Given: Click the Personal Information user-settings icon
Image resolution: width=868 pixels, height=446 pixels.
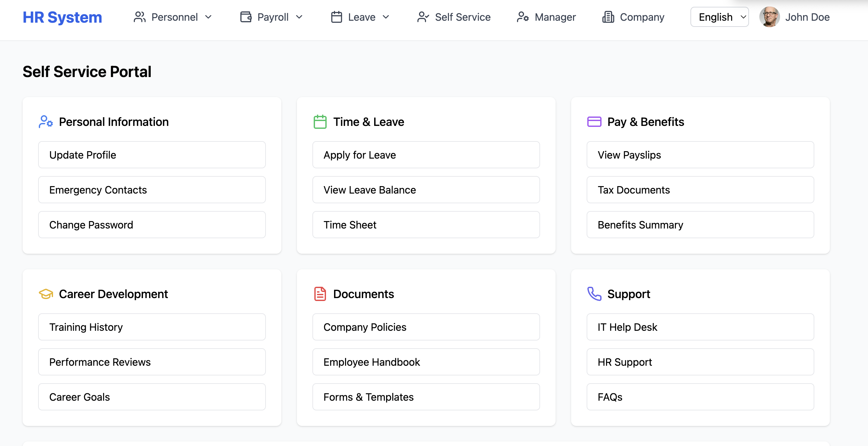Looking at the screenshot, I should (x=46, y=122).
